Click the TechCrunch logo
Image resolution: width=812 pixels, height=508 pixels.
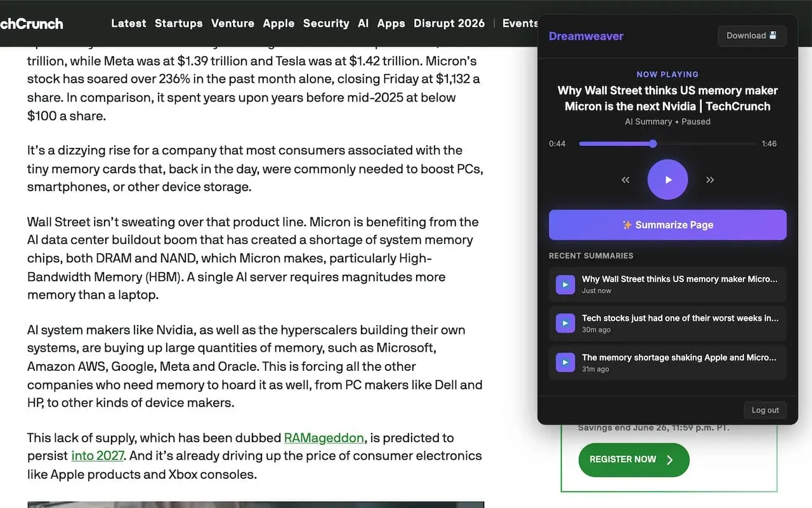coord(32,23)
